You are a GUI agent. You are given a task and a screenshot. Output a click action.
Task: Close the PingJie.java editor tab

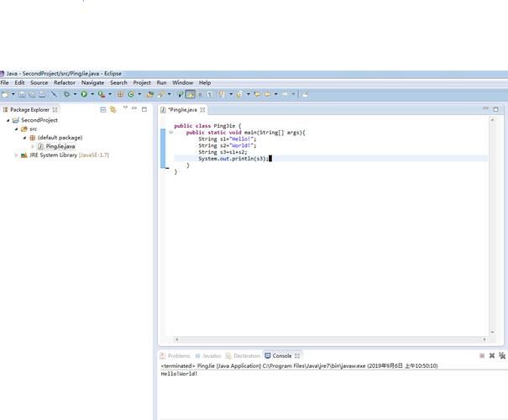click(202, 110)
